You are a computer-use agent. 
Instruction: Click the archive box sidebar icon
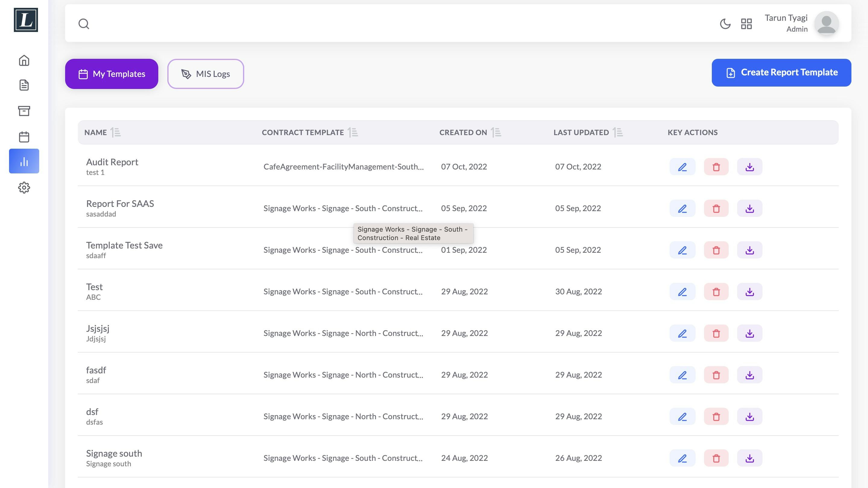pos(24,111)
